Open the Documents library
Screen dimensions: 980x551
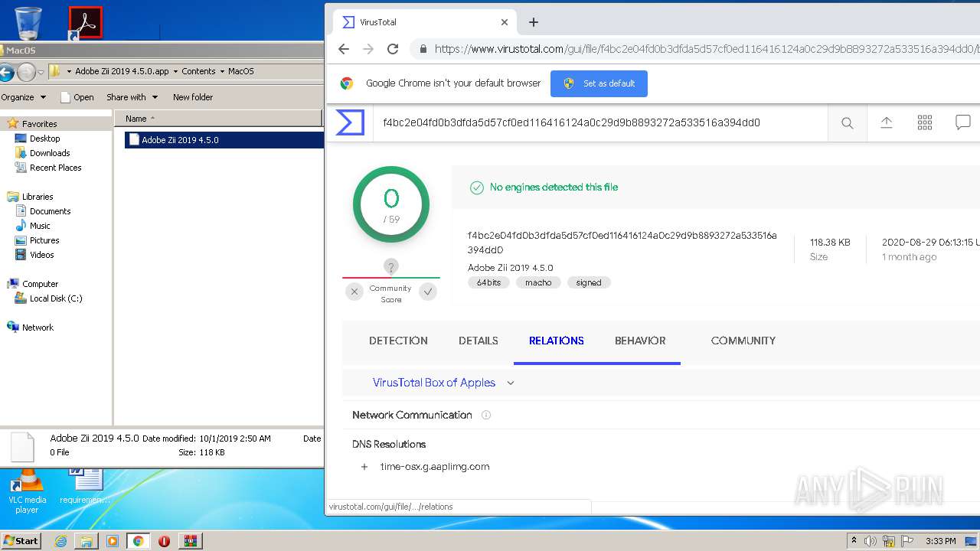50,211
